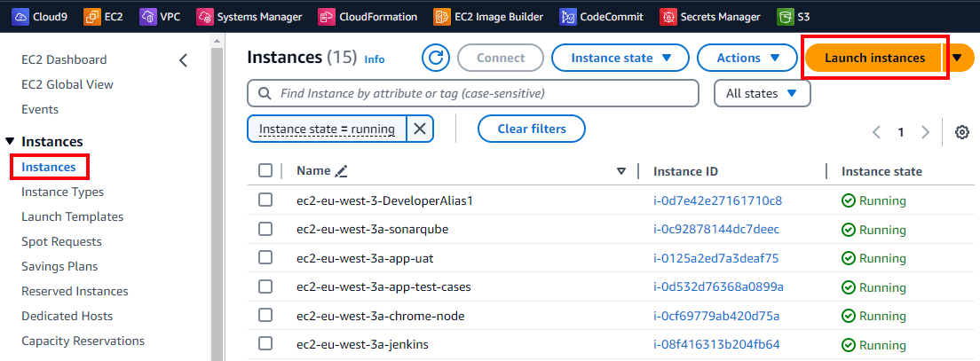Viewport: 980px width, 361px height.
Task: Open the Actions dropdown
Action: [747, 58]
